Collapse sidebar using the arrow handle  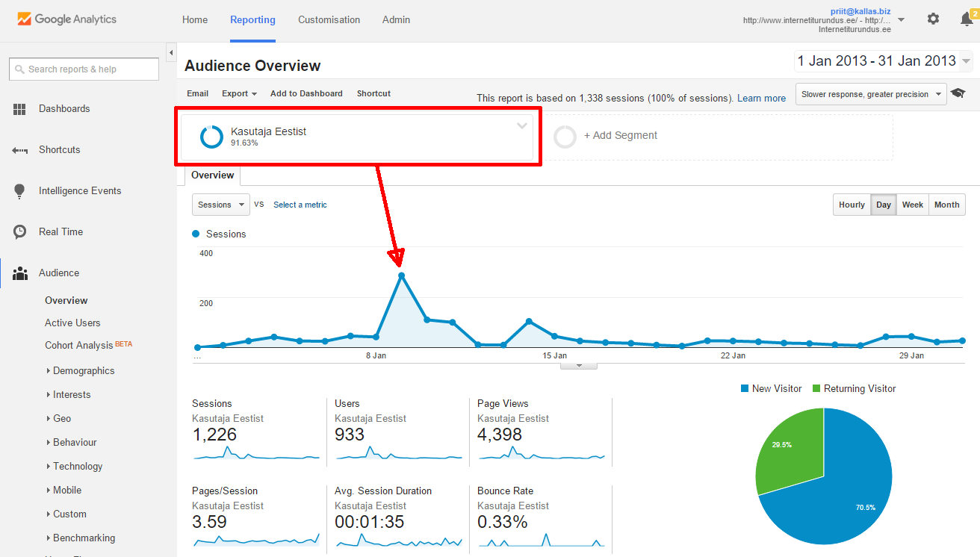[170, 52]
